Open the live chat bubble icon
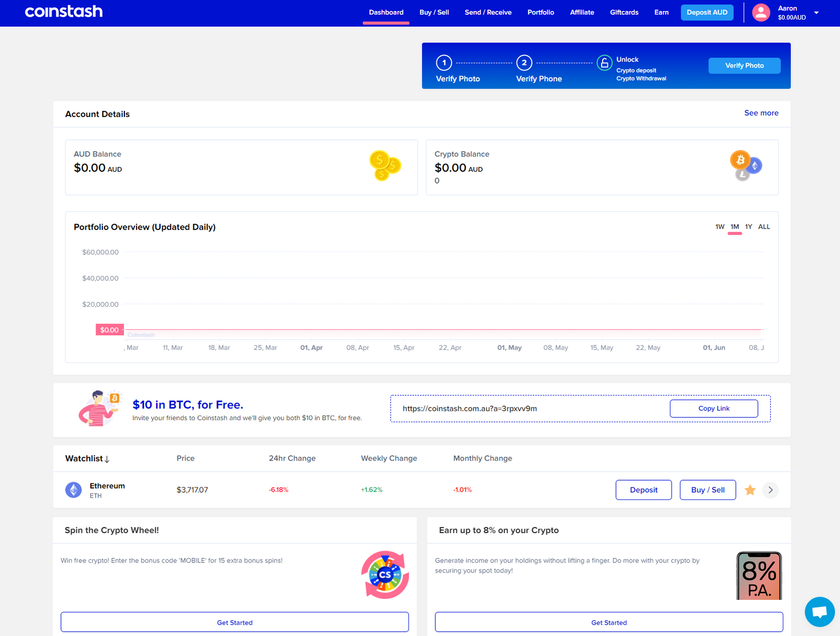This screenshot has height=636, width=840. pyautogui.click(x=820, y=612)
